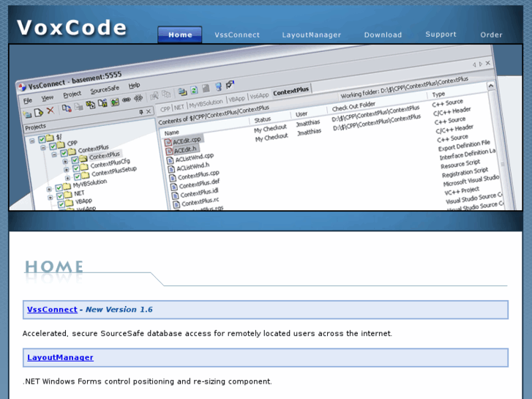Click the ACEdit.h checked-out file icon
Image resolution: width=532 pixels, height=399 pixels.
coord(169,151)
